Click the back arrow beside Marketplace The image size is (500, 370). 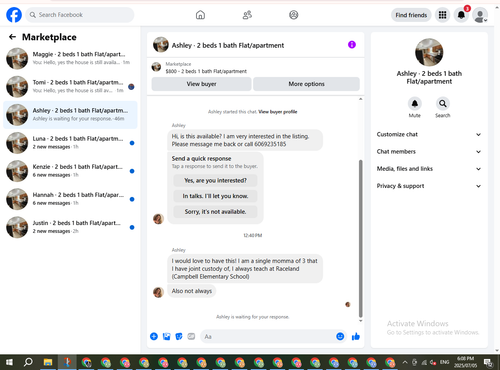[12, 37]
